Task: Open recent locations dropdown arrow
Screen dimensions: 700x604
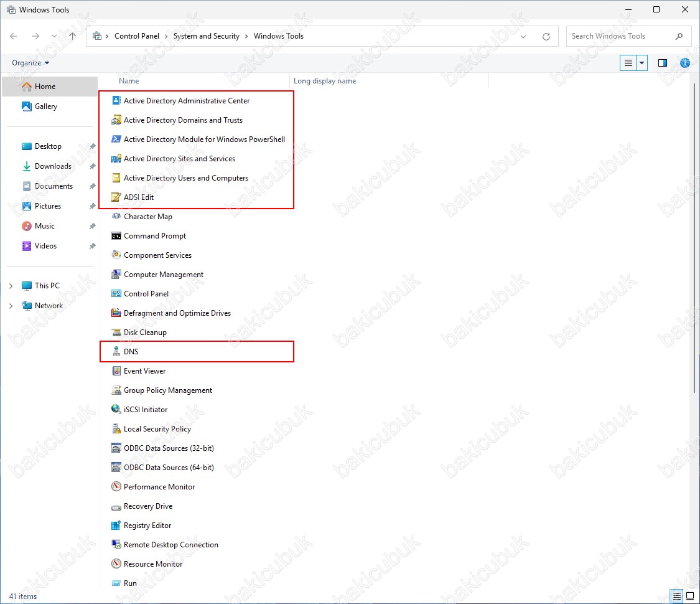Action: pos(54,36)
